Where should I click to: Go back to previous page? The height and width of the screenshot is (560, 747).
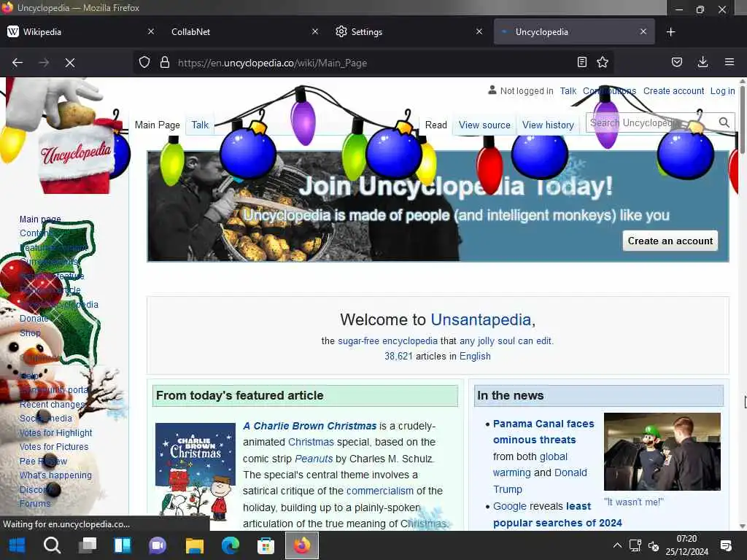pyautogui.click(x=18, y=63)
